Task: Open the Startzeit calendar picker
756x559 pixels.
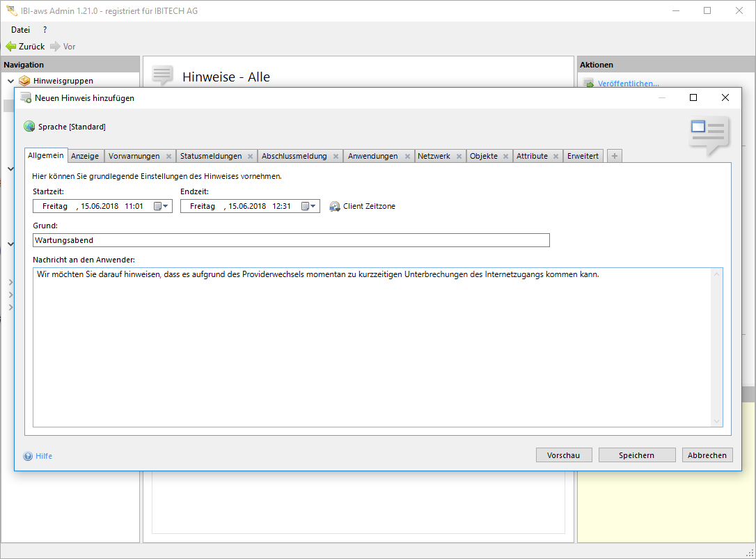Action: 161,206
